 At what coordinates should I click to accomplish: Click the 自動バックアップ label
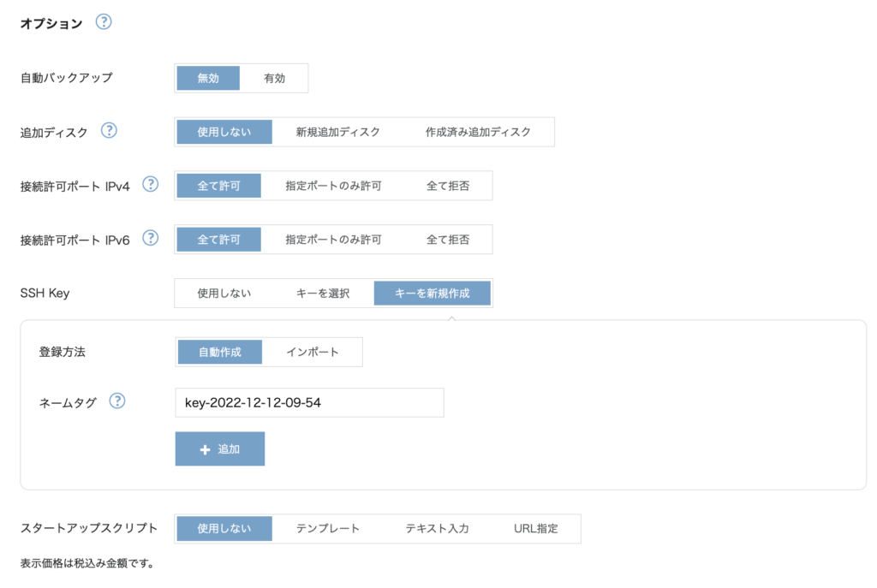pos(67,78)
